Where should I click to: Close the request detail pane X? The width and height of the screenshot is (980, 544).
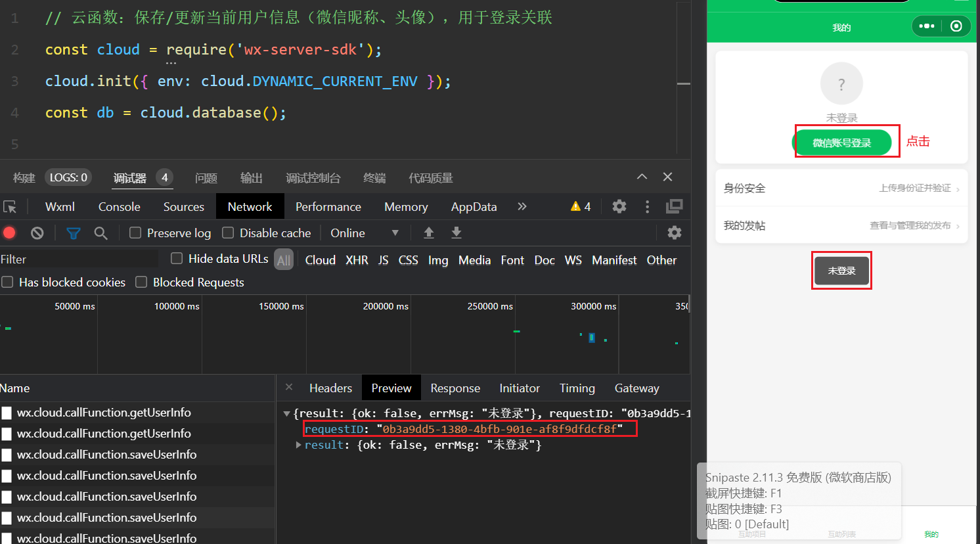(x=289, y=388)
